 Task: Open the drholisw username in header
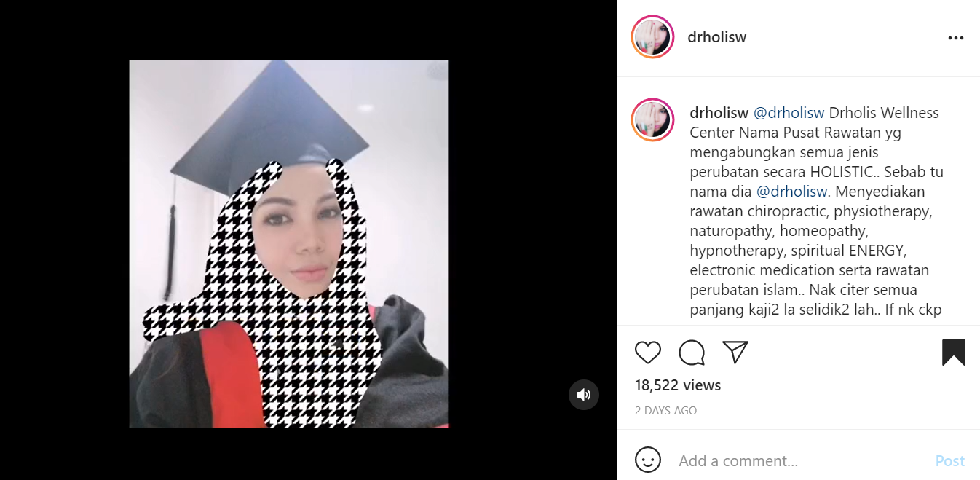click(717, 37)
